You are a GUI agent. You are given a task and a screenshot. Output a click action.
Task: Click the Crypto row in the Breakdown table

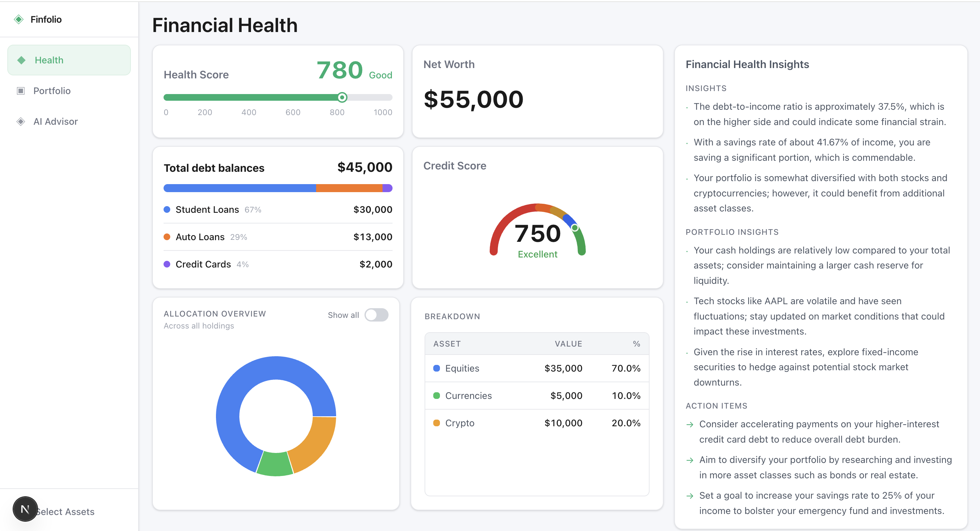pos(536,423)
